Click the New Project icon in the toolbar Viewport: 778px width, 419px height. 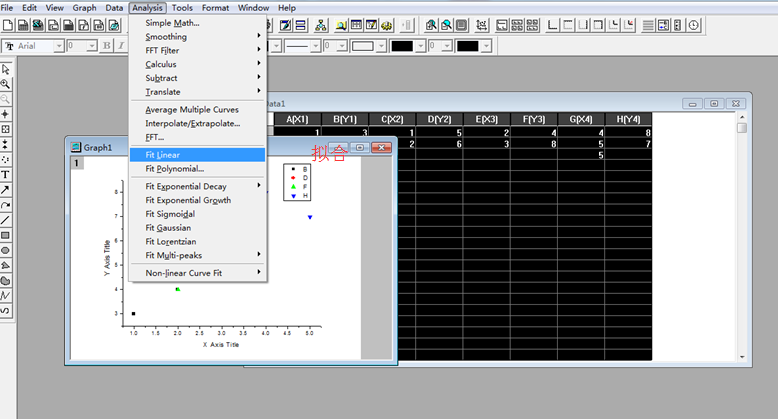[8, 25]
